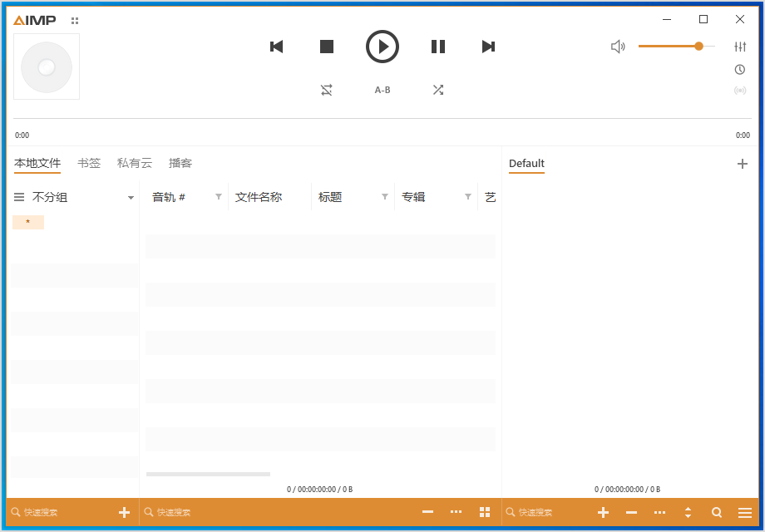Screen dimensions: 765x532
Task: Open the more options (ellipsis) in bottom toolbar
Action: [456, 512]
